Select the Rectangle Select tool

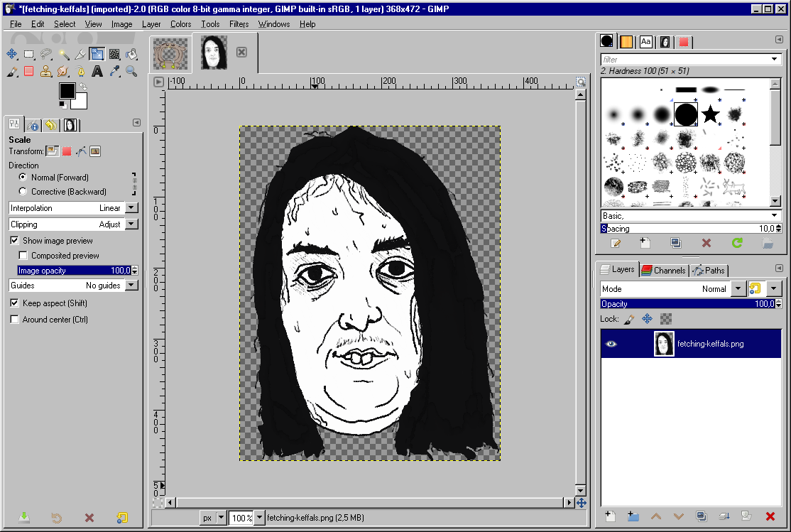point(28,54)
